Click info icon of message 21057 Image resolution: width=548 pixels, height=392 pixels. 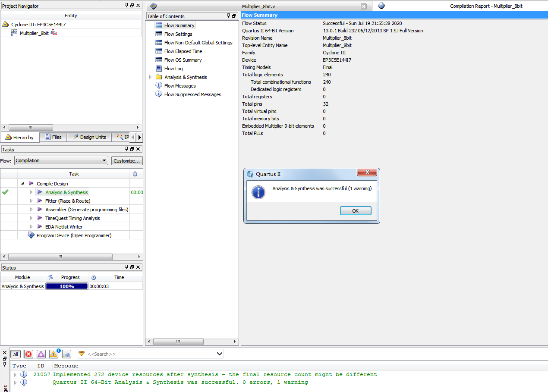tap(24, 374)
